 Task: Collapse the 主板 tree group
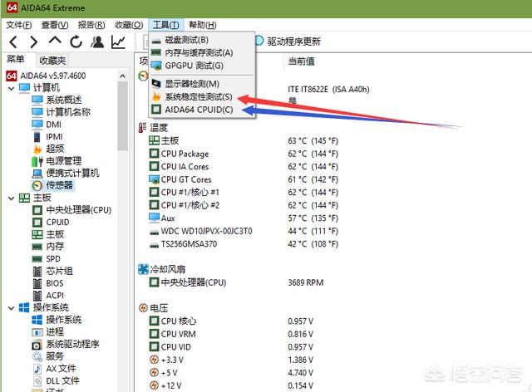click(x=11, y=198)
